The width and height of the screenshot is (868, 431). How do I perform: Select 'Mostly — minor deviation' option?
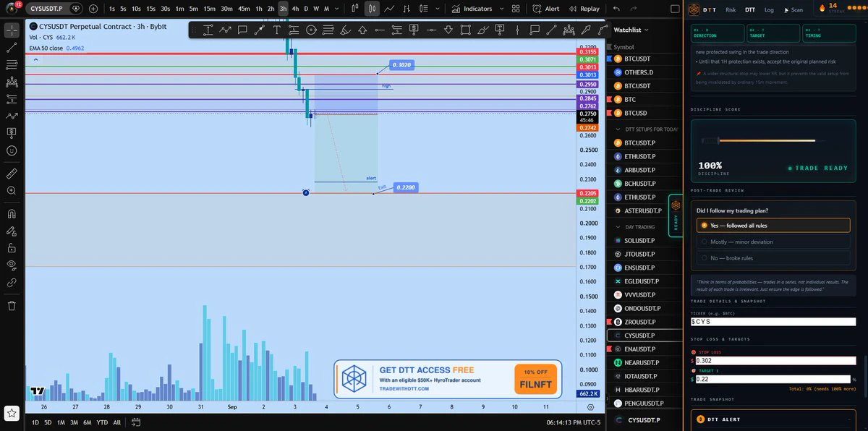[x=773, y=242]
